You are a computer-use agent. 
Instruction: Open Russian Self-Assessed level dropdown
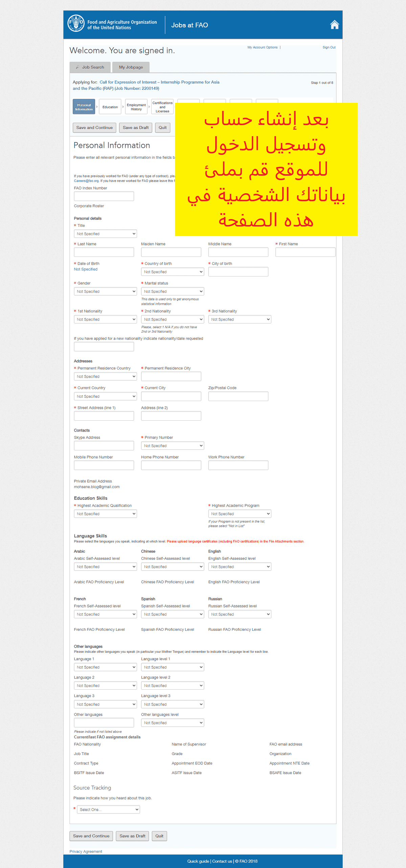point(240,614)
